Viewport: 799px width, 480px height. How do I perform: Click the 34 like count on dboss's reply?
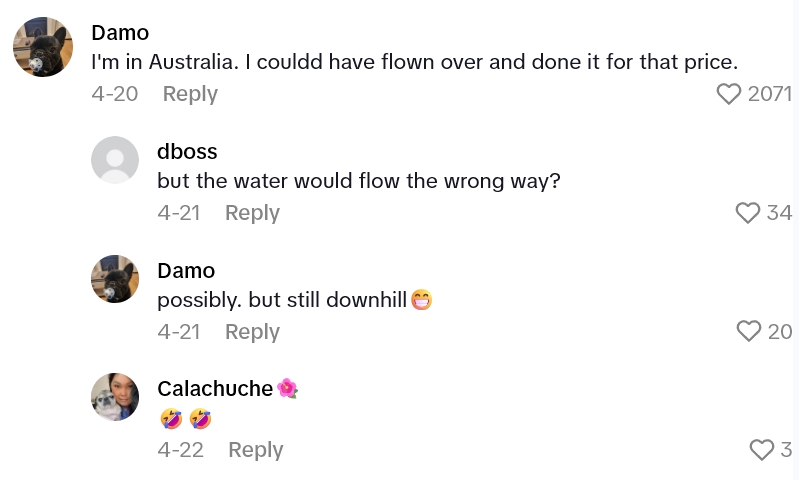779,213
